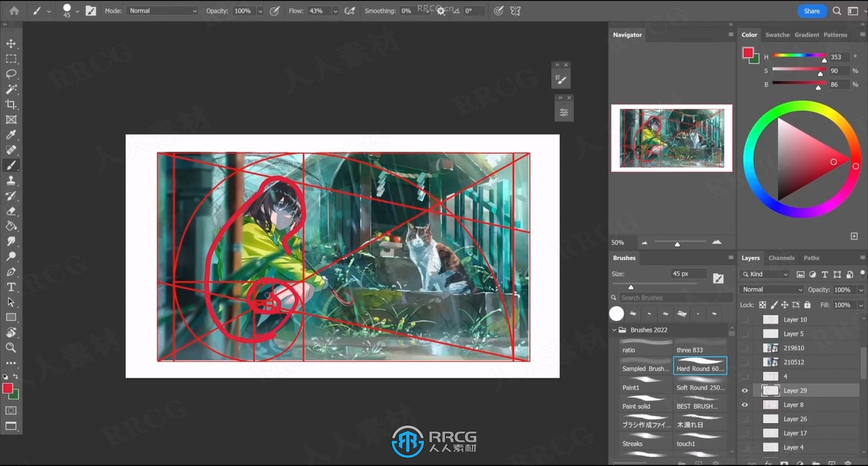Open the Search icon in top bar
Image resolution: width=868 pixels, height=466 pixels.
coord(837,11)
